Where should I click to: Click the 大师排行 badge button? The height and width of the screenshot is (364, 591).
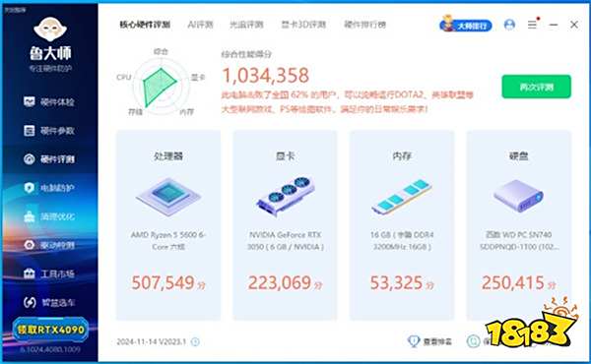466,25
